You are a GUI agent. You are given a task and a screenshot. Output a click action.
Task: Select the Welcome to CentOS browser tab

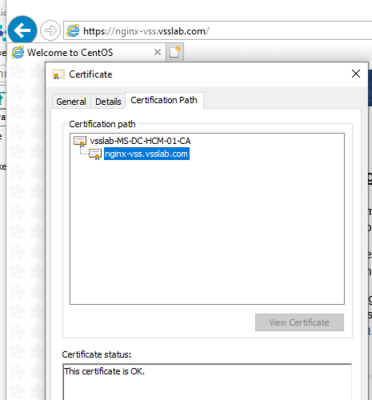coord(87,52)
